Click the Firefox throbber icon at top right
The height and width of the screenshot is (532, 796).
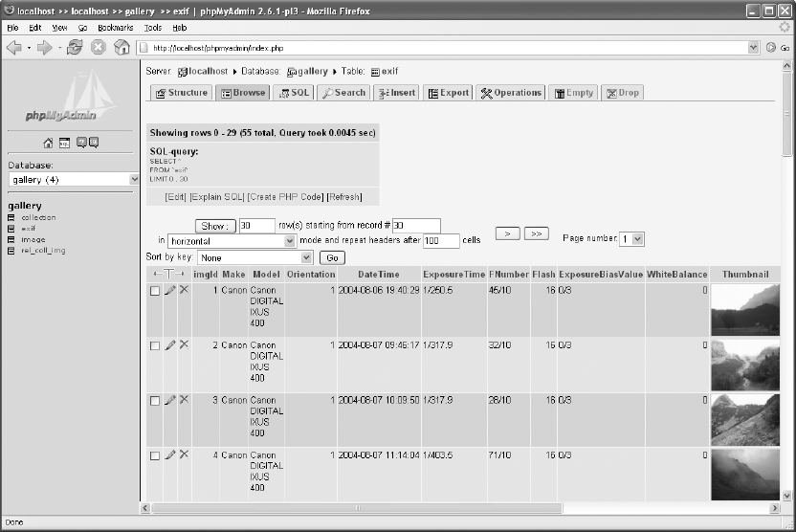click(x=785, y=27)
